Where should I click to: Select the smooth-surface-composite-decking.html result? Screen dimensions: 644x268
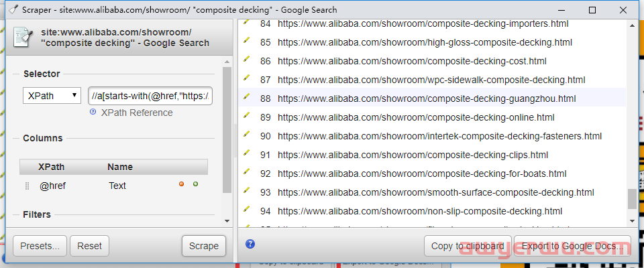click(436, 192)
